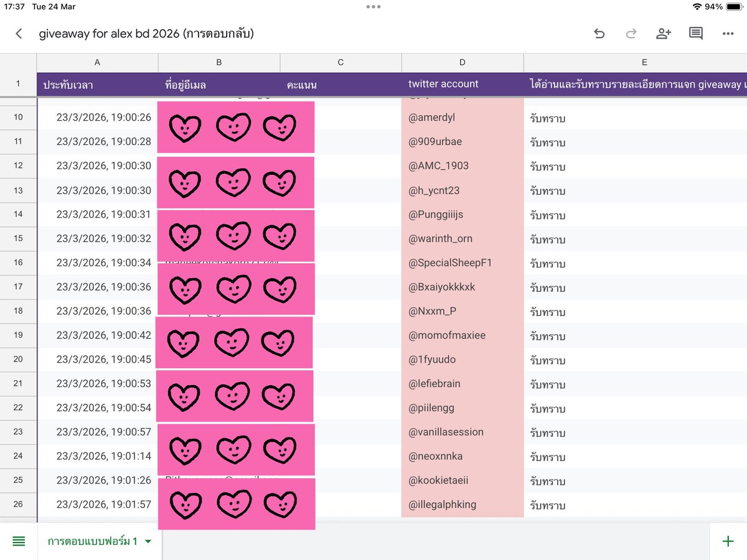
Task: Select column E header
Action: click(x=635, y=62)
